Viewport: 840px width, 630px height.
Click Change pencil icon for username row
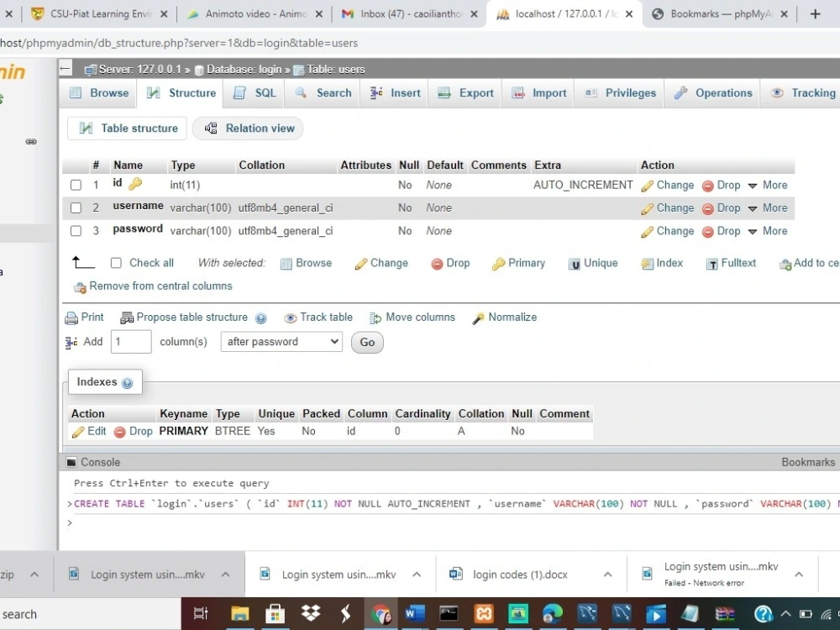coord(647,208)
